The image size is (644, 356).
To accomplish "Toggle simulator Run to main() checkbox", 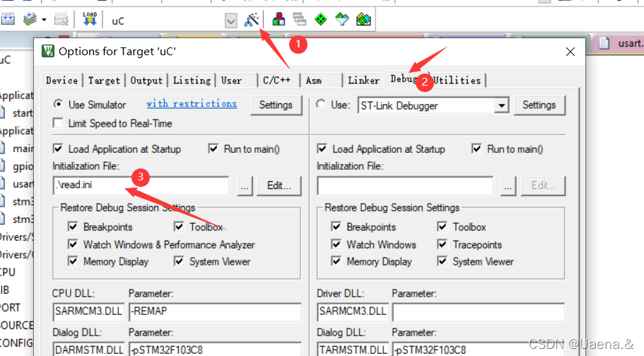I will (213, 149).
